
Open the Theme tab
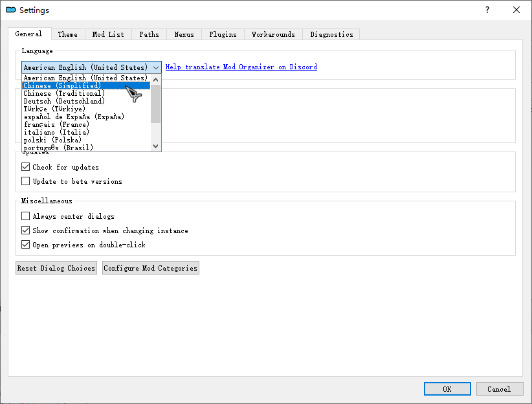click(x=67, y=34)
